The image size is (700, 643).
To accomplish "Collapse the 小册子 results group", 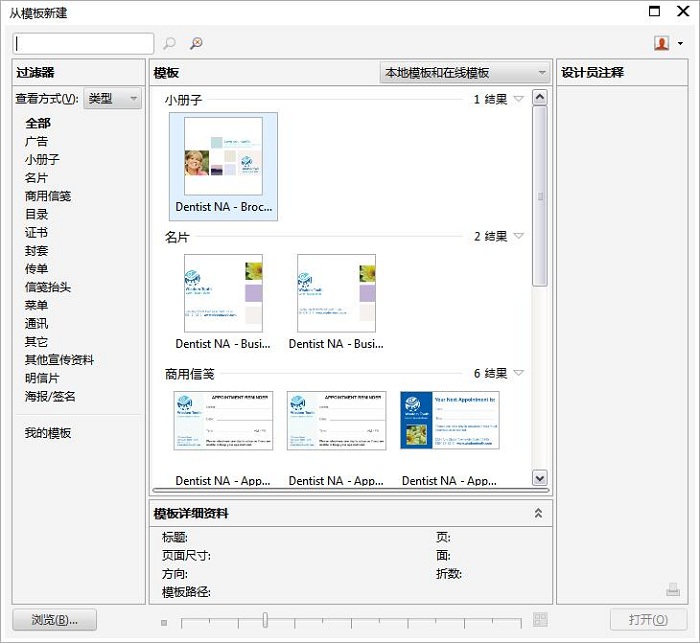I will click(x=519, y=100).
